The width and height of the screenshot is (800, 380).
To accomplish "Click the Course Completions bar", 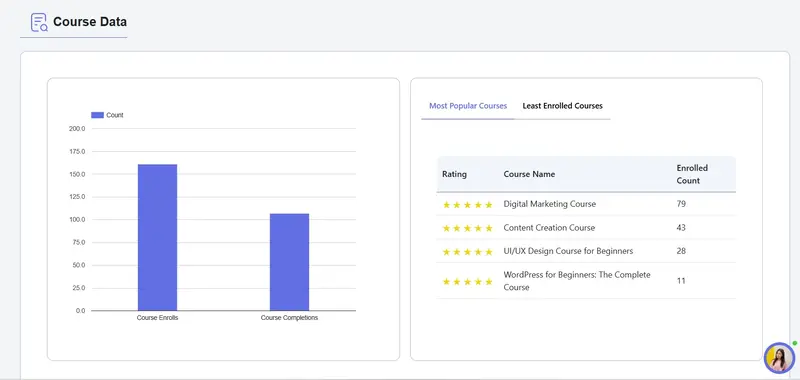I will point(289,262).
